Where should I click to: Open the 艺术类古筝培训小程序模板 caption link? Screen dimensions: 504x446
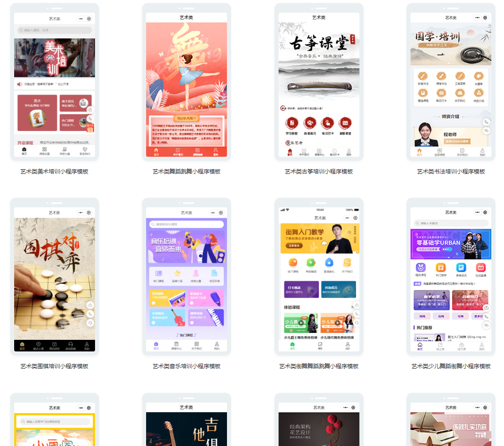coord(319,171)
